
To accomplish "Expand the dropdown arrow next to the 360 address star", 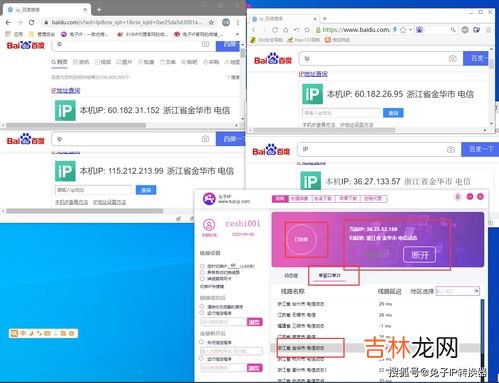I will 410,30.
